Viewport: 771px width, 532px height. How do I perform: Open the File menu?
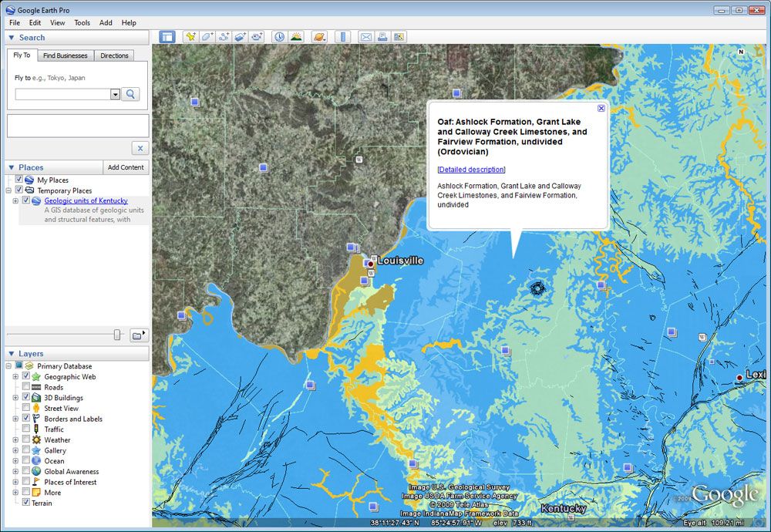pos(15,22)
